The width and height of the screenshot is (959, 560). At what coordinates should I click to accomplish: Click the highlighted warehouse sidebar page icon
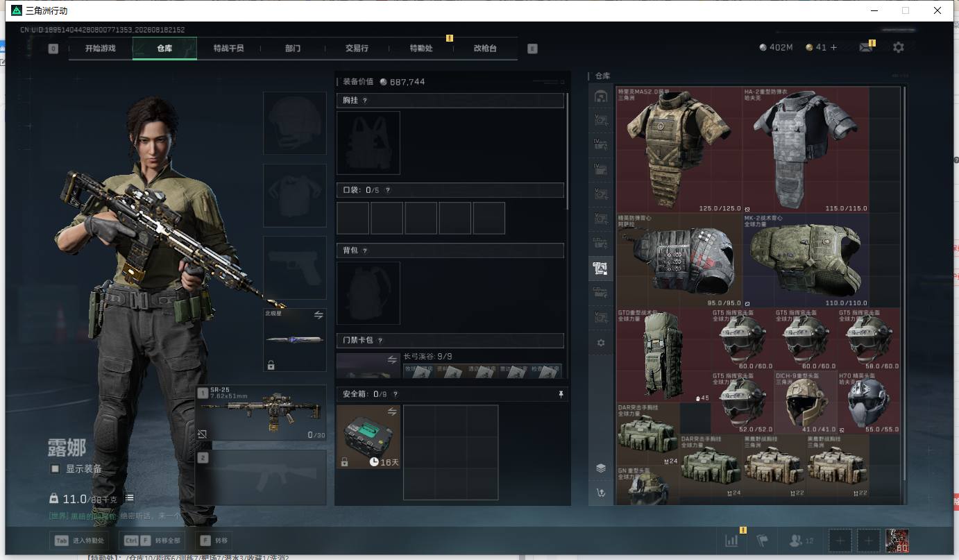pos(601,267)
